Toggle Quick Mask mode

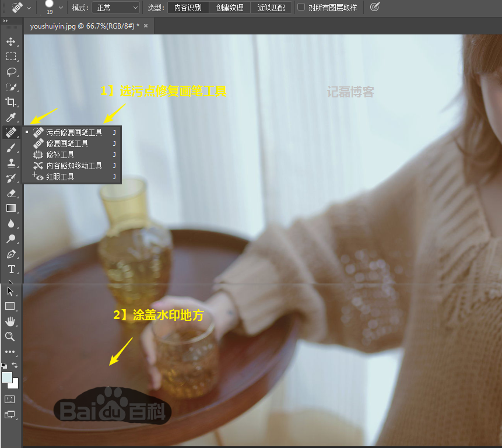[9, 399]
